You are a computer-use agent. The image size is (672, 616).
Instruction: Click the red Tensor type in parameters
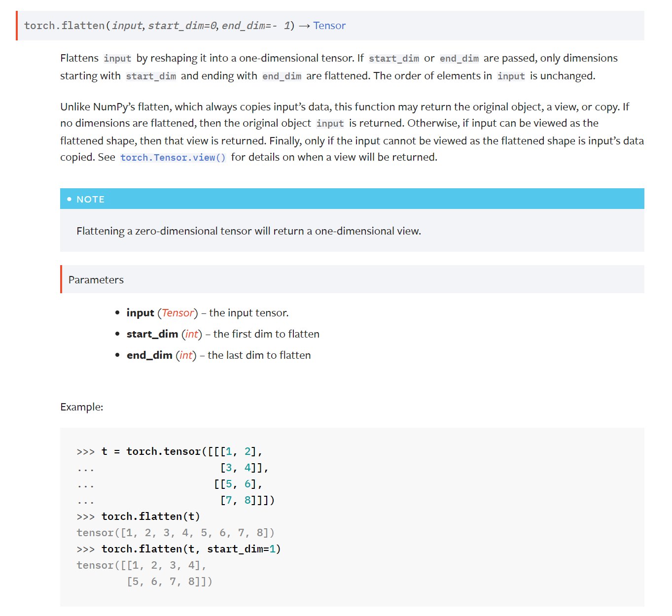(x=177, y=313)
